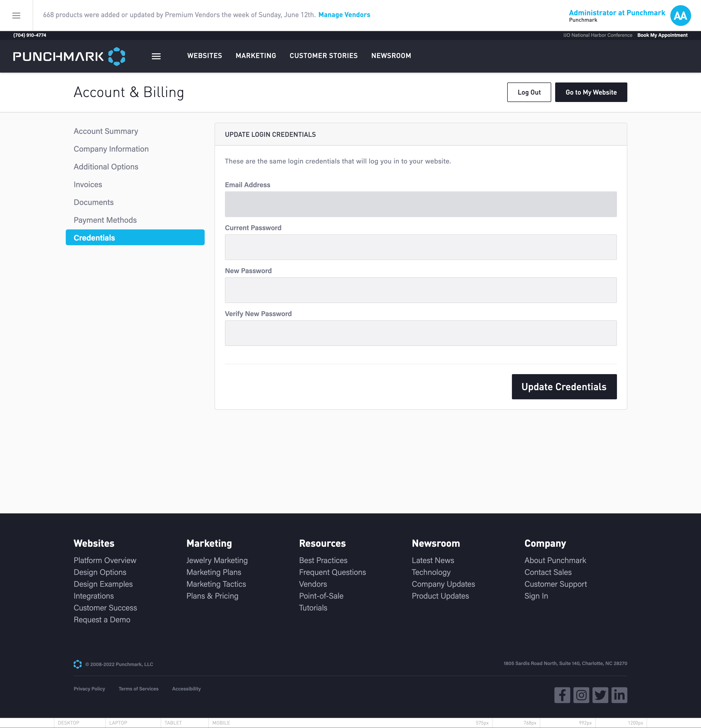Open Book My Appointment link
Viewport: 701px width, 728px height.
[x=662, y=35]
